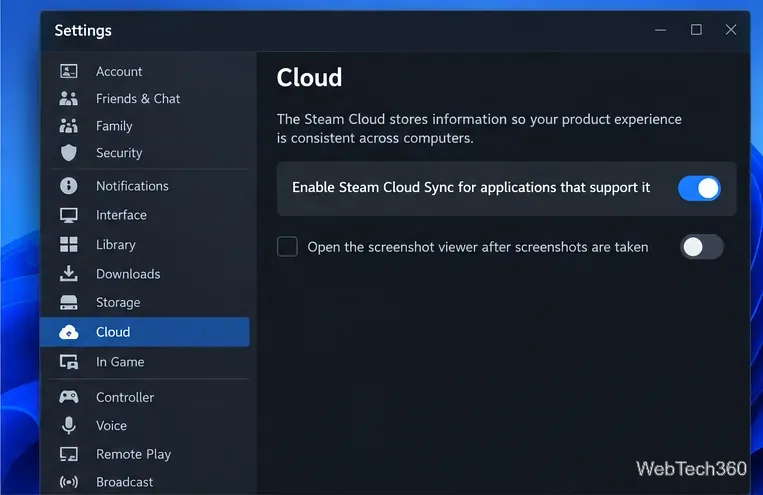Go to Friends & Chat settings

coord(145,98)
